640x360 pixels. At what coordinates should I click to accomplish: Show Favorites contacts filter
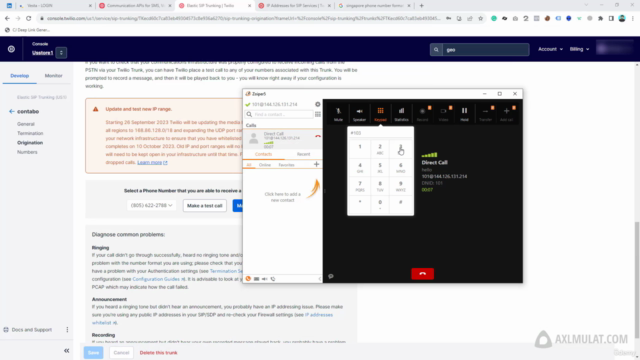click(286, 165)
